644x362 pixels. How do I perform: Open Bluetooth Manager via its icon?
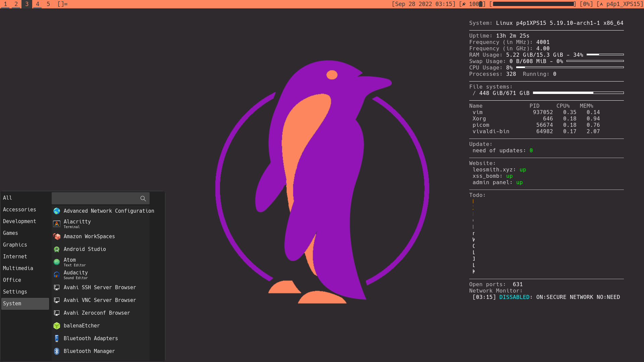[x=57, y=351]
